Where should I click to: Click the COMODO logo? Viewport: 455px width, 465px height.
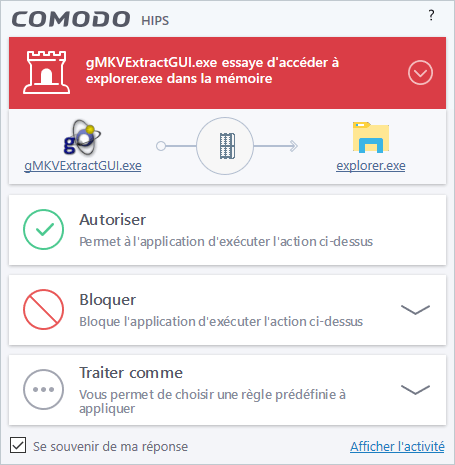click(71, 19)
